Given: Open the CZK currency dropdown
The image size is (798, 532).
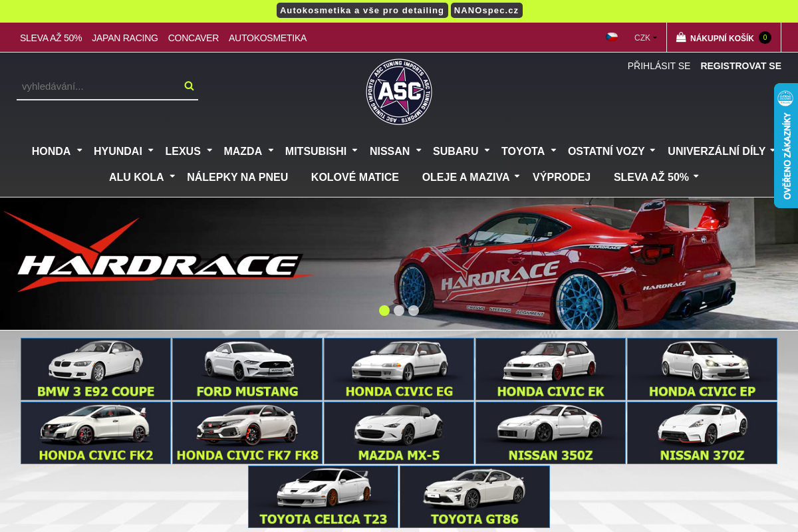Looking at the screenshot, I should coord(645,38).
